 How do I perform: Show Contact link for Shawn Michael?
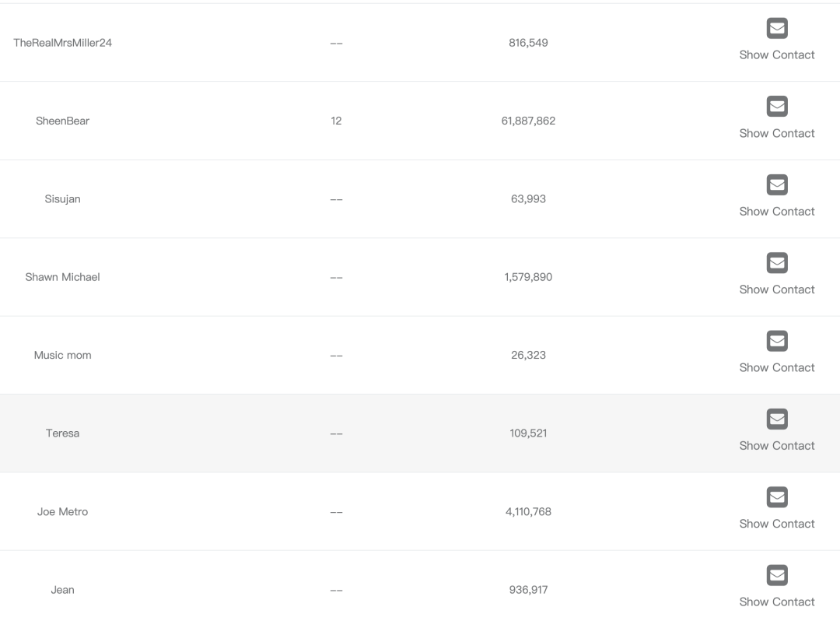pos(777,289)
